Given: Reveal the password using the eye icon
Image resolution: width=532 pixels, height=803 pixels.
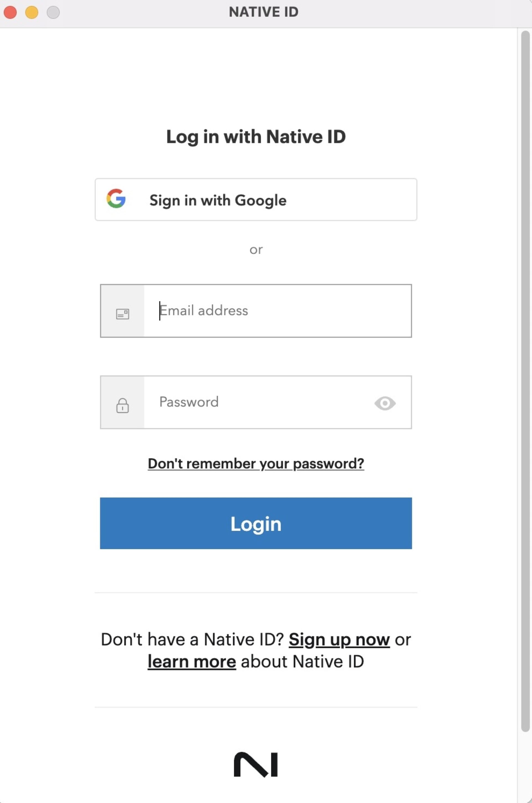Looking at the screenshot, I should [x=385, y=403].
